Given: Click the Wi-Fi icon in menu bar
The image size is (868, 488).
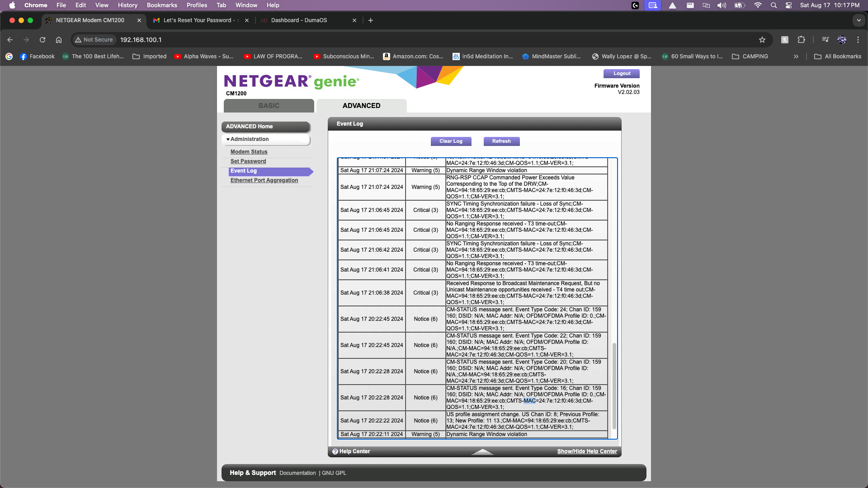Looking at the screenshot, I should pyautogui.click(x=759, y=5).
